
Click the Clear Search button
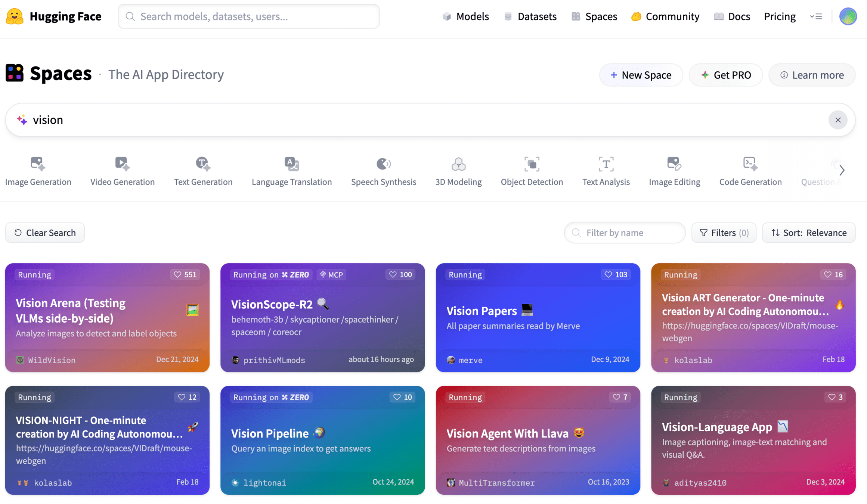tap(45, 233)
